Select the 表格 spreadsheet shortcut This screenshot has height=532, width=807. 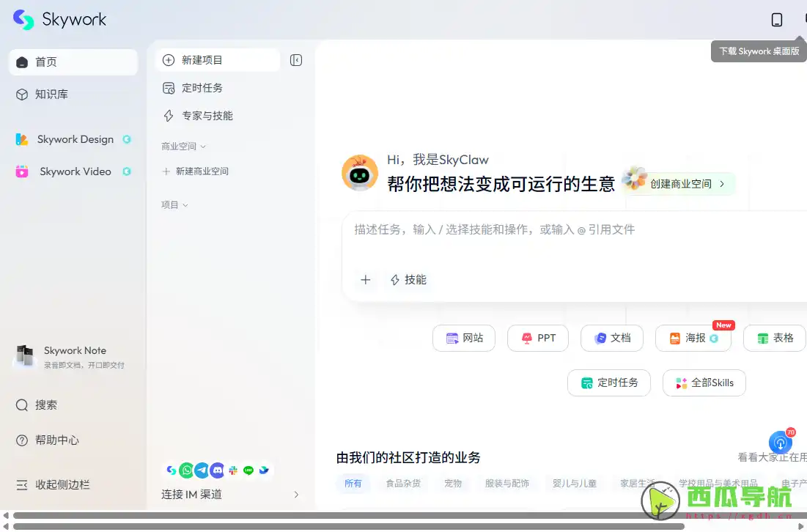click(x=775, y=338)
